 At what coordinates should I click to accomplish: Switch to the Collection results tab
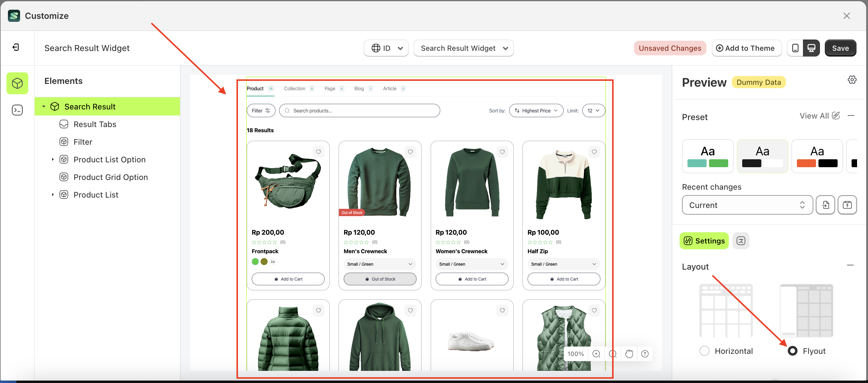pyautogui.click(x=294, y=89)
